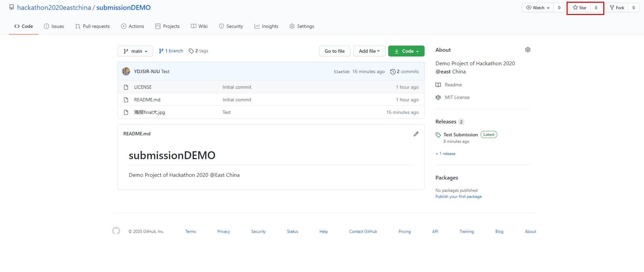The width and height of the screenshot is (644, 272).
Task: Expand the Watch notifications dropdown
Action: [x=538, y=8]
